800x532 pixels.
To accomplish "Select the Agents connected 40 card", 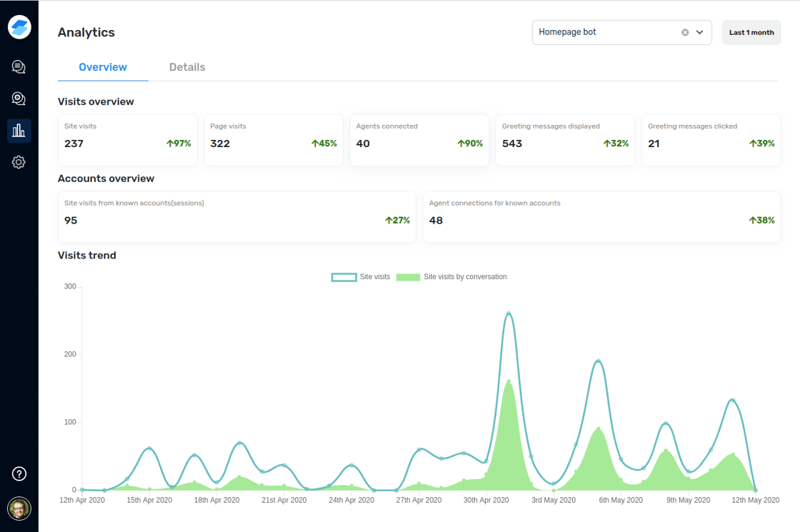I will [x=419, y=140].
